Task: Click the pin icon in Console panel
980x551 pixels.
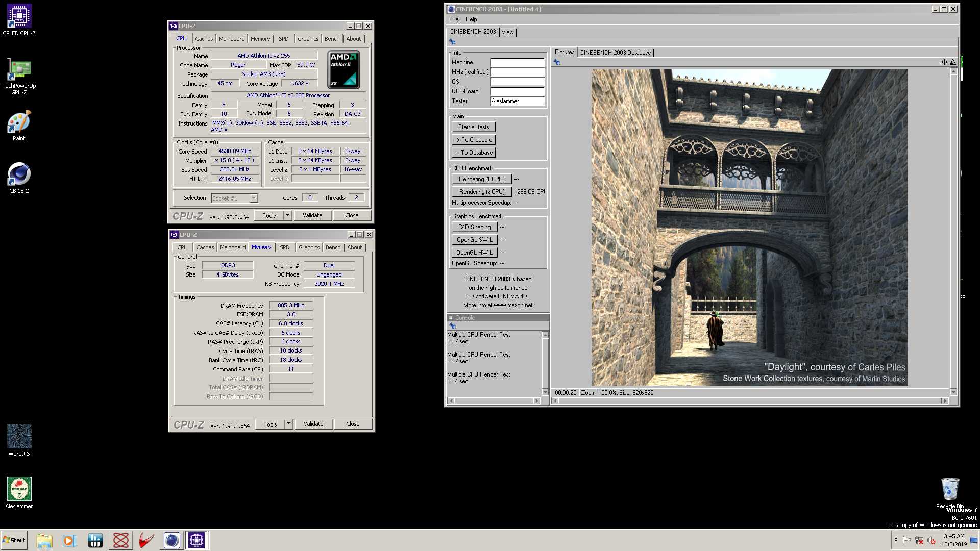Action: pos(452,325)
